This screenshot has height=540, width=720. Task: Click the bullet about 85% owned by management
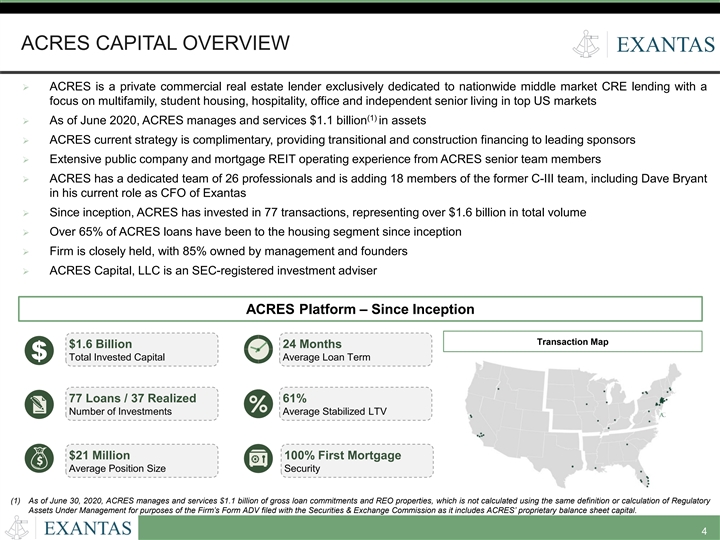click(228, 251)
